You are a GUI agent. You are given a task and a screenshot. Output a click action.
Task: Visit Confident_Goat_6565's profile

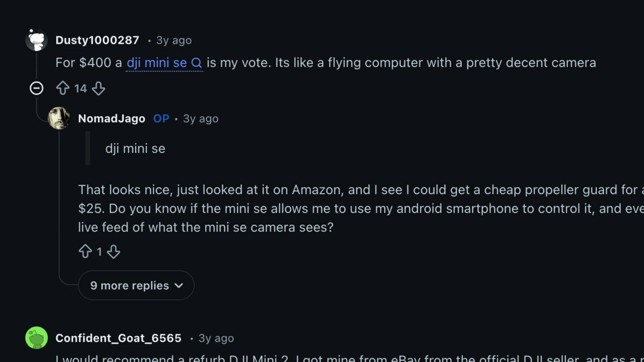(x=119, y=338)
